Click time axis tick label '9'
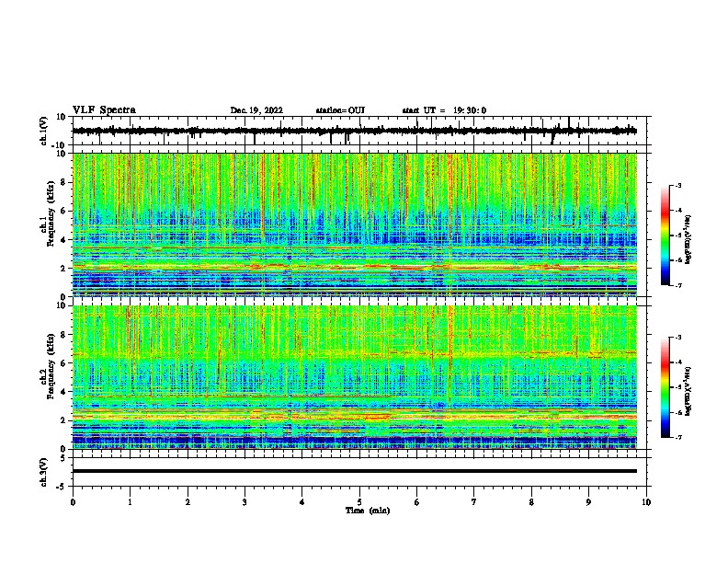Image resolution: width=728 pixels, height=563 pixels. tap(588, 502)
